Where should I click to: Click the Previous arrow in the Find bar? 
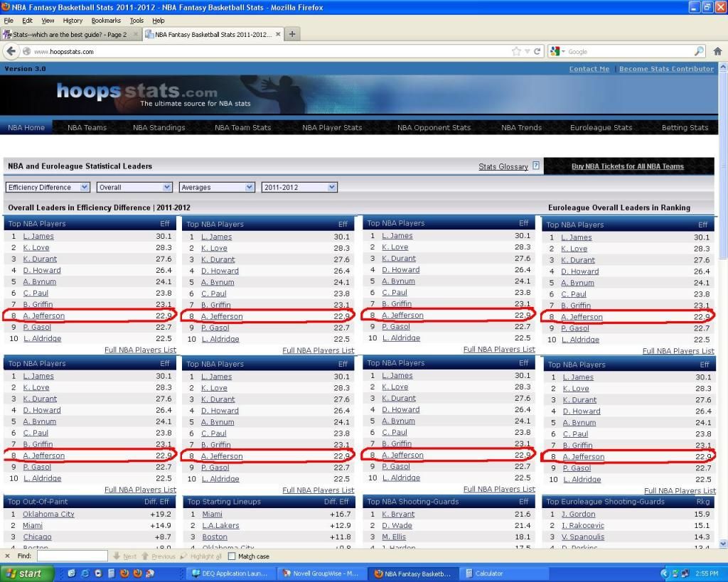[x=159, y=556]
